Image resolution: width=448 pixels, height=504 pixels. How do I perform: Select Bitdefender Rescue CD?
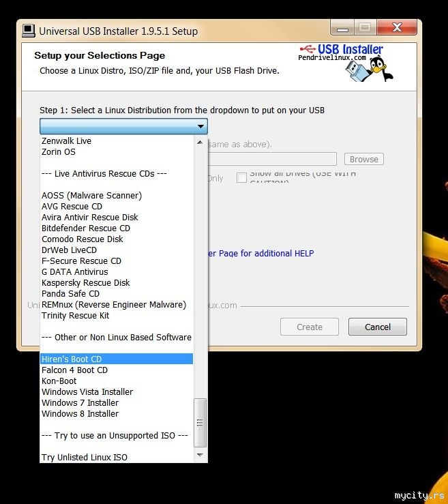(x=117, y=228)
